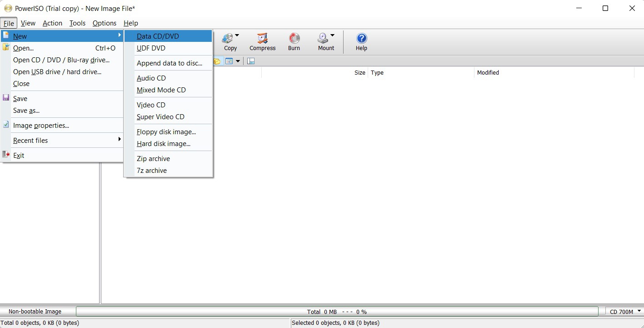Create a new 7z archive
This screenshot has width=644, height=328.
point(168,170)
